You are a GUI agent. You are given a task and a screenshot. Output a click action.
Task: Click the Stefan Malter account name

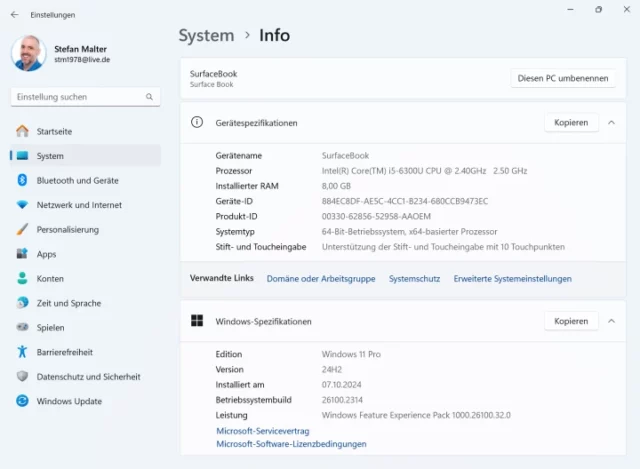pos(80,49)
